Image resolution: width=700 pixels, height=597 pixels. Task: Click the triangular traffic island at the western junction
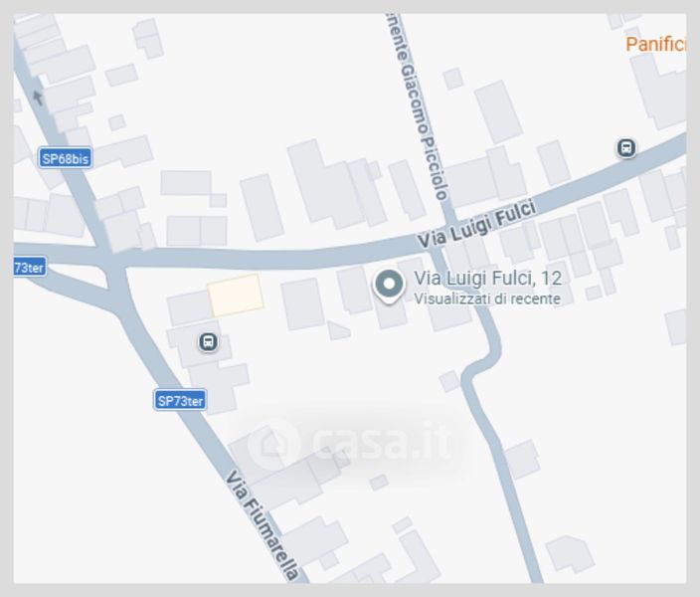point(76,277)
